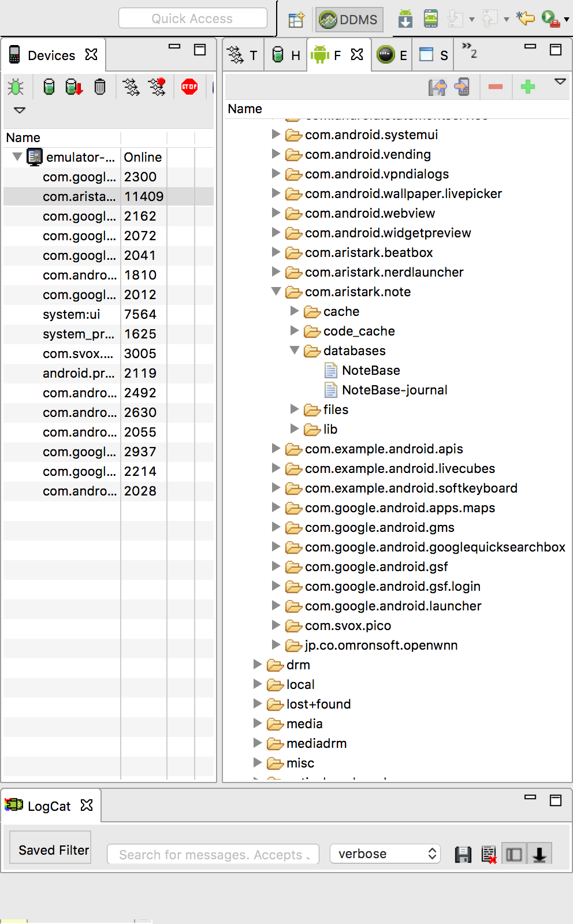The height and width of the screenshot is (924, 573).
Task: Toggle the saved filters view display in LogCat
Action: click(514, 855)
